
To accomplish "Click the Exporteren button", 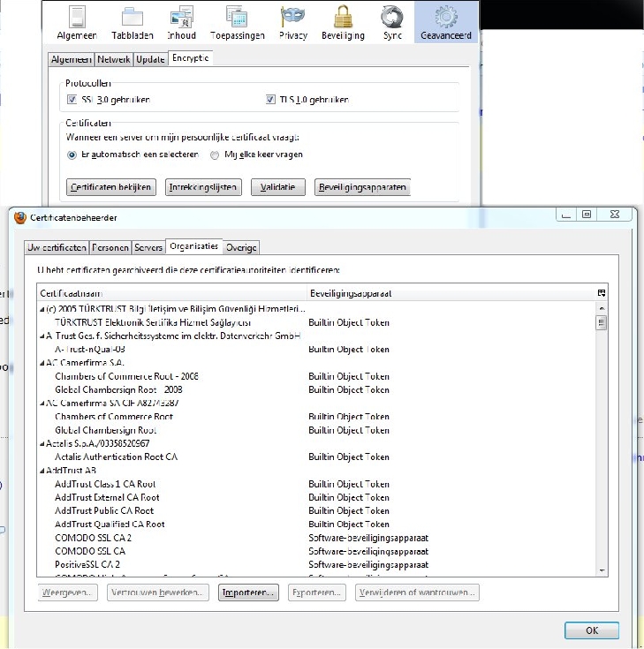I will (x=317, y=592).
